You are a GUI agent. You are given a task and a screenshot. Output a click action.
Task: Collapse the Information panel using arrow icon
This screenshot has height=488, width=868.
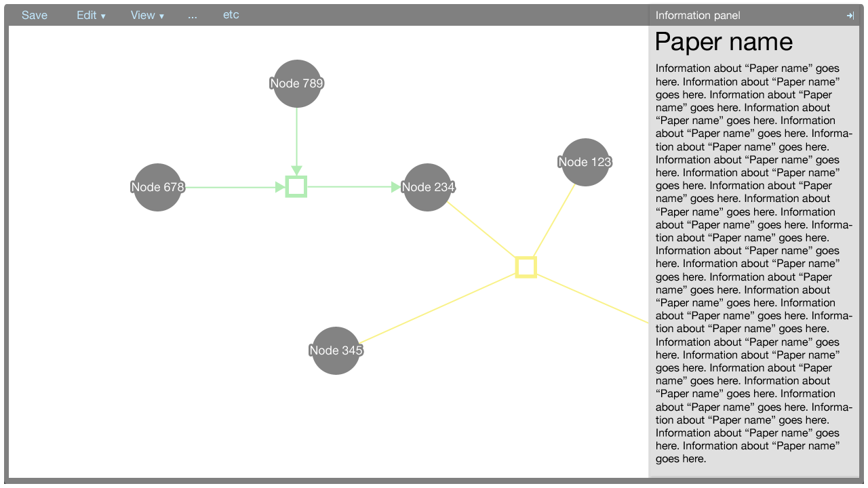click(850, 16)
